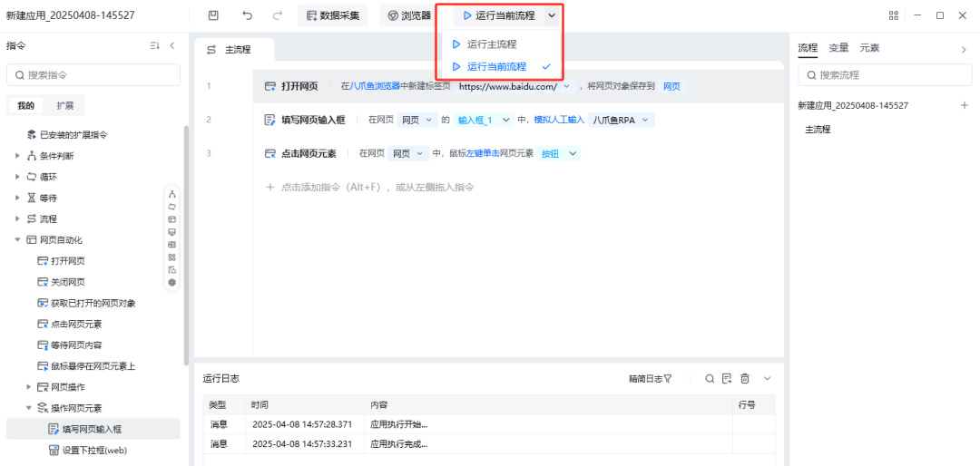This screenshot has height=466, width=980.
Task: Switch to the 变量 tab in right panel
Action: point(838,47)
